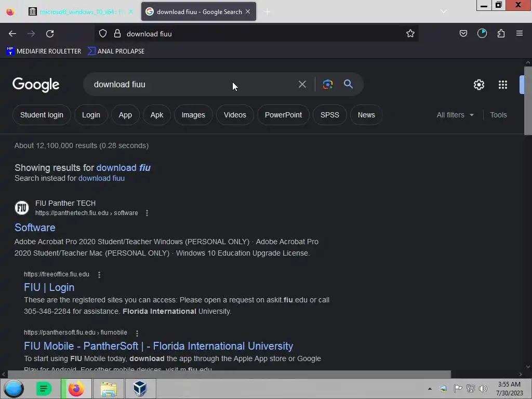Open the Pocket save icon
The height and width of the screenshot is (399, 532).
(x=463, y=34)
